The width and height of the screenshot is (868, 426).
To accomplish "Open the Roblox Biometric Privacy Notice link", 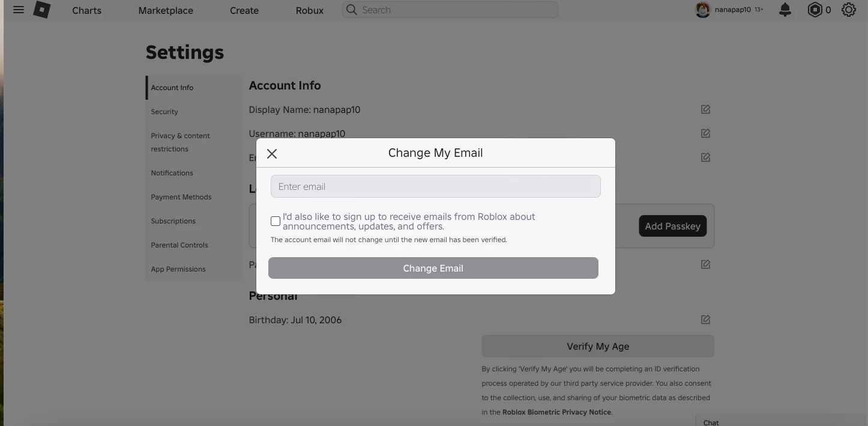I will (x=556, y=412).
